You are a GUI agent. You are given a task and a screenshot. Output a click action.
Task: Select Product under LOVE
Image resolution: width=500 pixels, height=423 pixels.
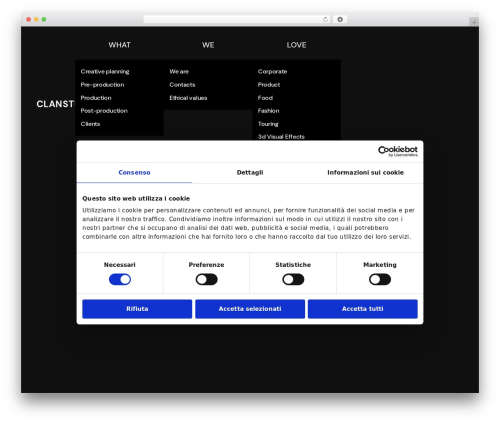(x=269, y=85)
